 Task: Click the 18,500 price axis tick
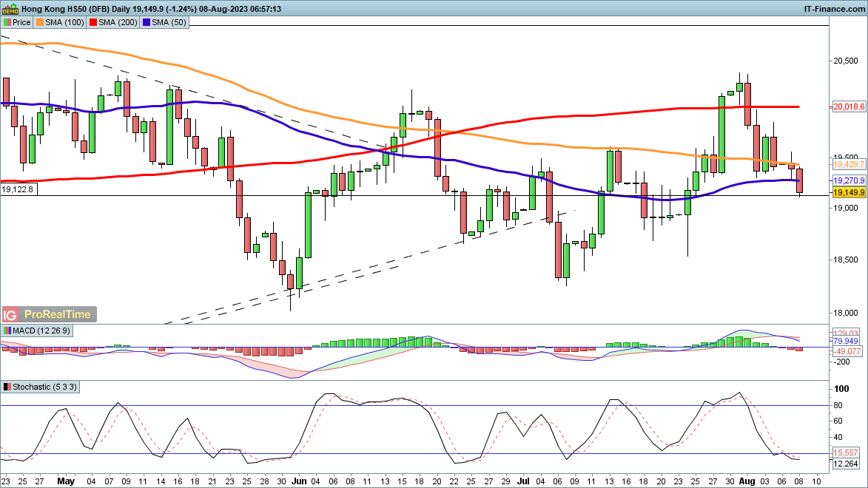click(x=846, y=260)
